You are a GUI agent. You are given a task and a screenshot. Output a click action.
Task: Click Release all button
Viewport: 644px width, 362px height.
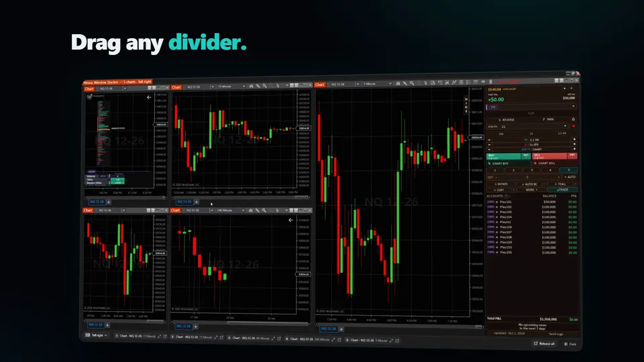coord(544,343)
